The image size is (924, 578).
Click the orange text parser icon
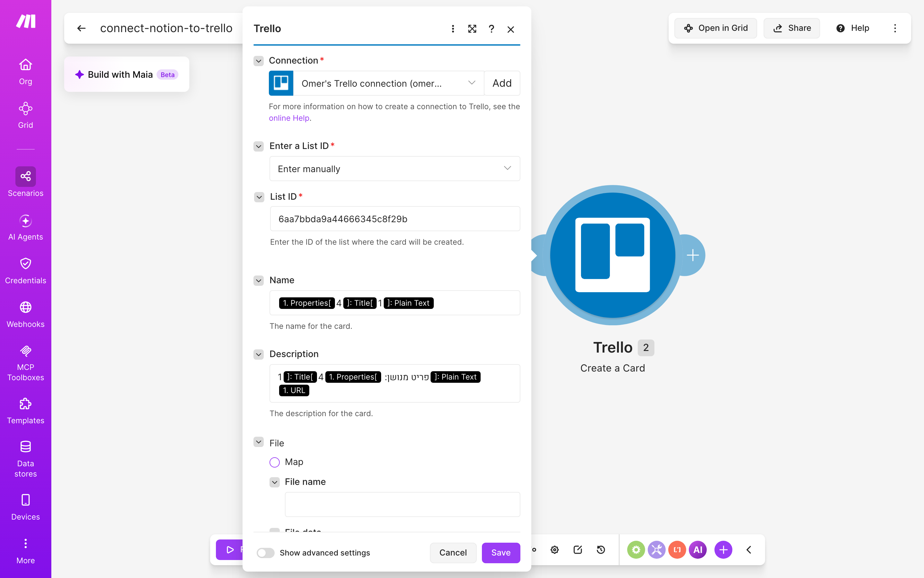(677, 550)
